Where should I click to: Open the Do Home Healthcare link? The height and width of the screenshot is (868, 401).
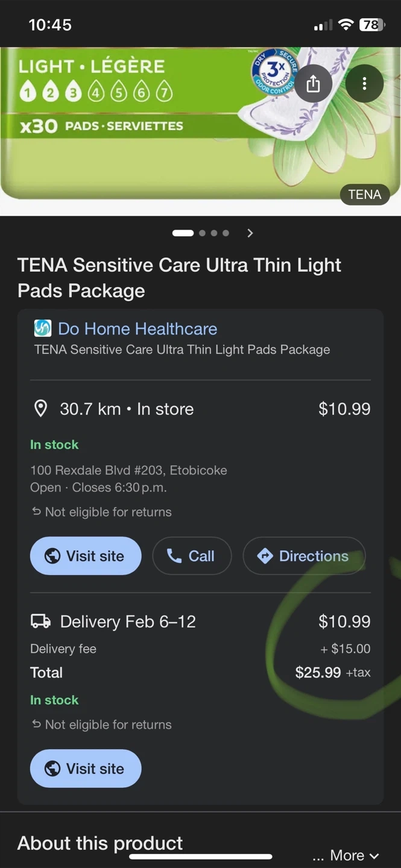click(x=137, y=329)
